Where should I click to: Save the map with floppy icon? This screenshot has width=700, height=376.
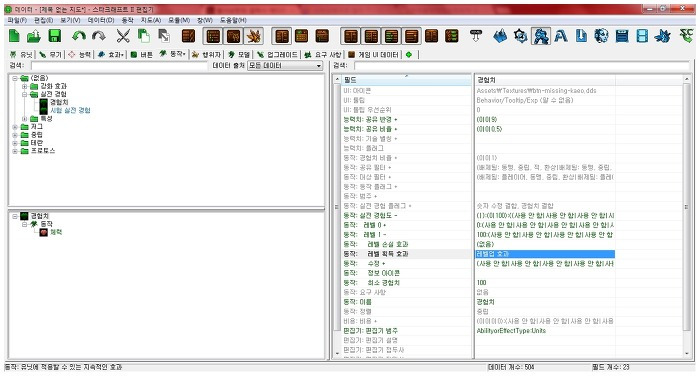coord(54,36)
